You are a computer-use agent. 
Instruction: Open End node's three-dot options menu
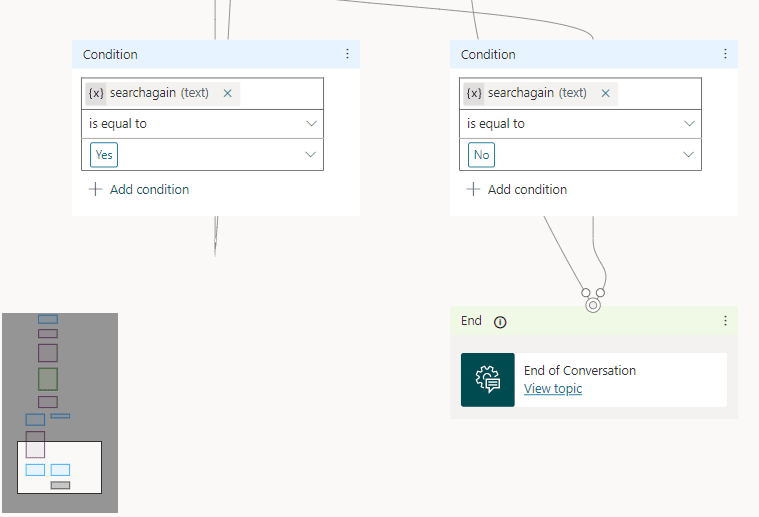pyautogui.click(x=725, y=321)
